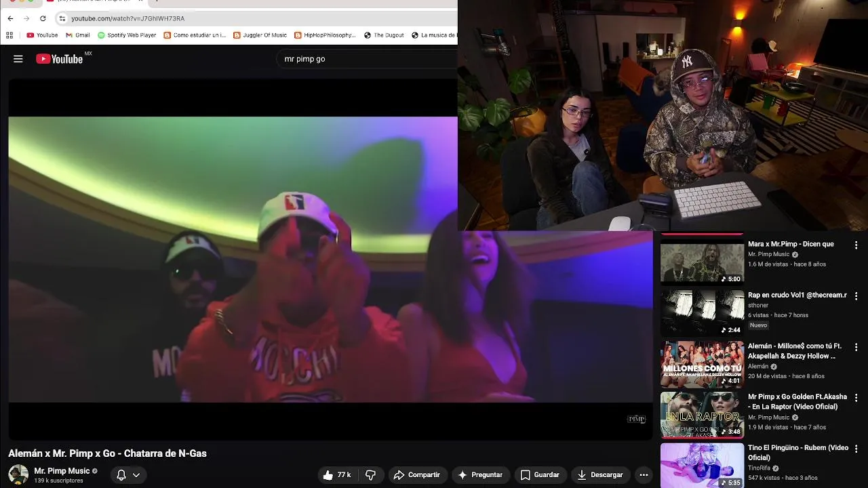The height and width of the screenshot is (488, 868).
Task: Open Tino El Pingüino Rubem thumbnail
Action: coord(702,465)
